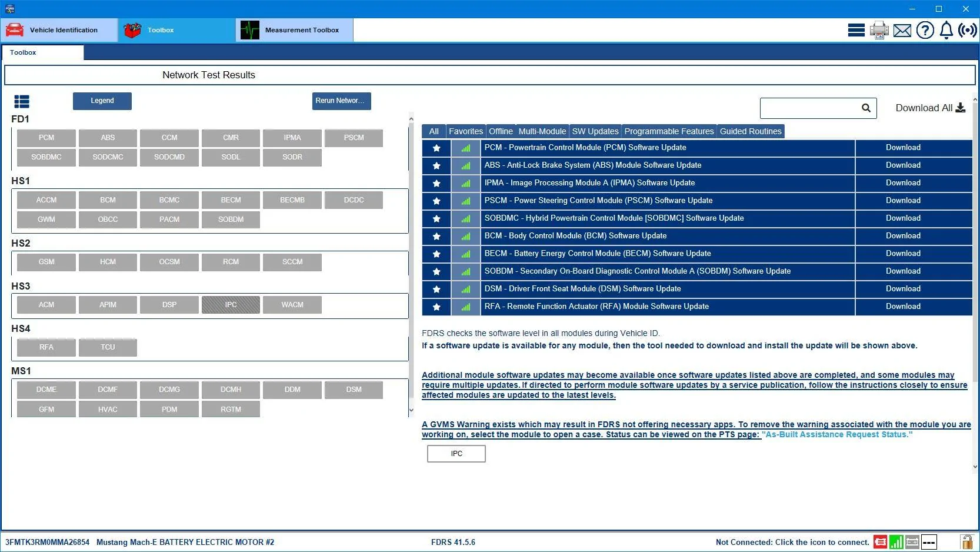The height and width of the screenshot is (552, 980).
Task: Select the SOBDMC module in FD1
Action: coord(46,157)
